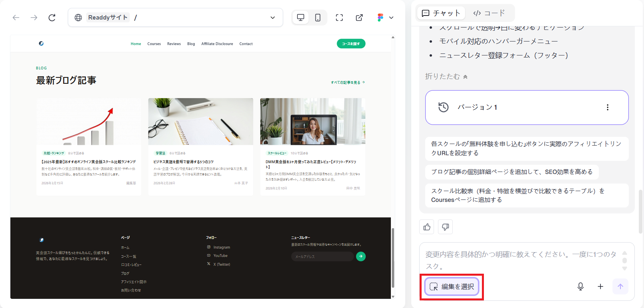Click the globe icon in address bar
Screen dimensions: 644x308
point(78,18)
